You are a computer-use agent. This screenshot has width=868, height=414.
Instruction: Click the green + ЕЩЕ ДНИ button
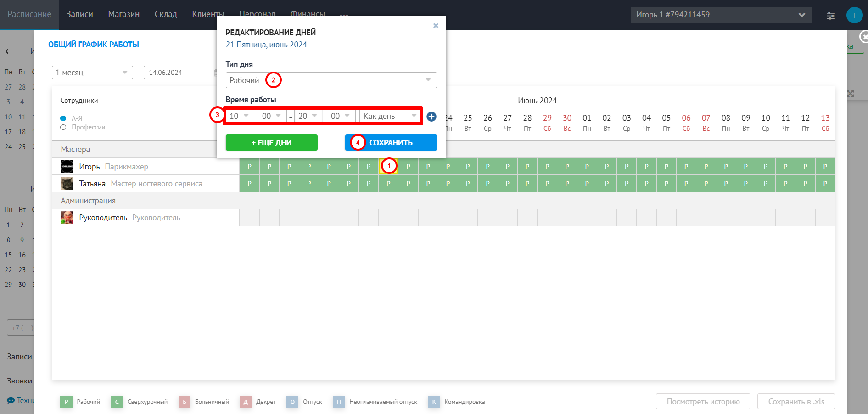coord(272,143)
